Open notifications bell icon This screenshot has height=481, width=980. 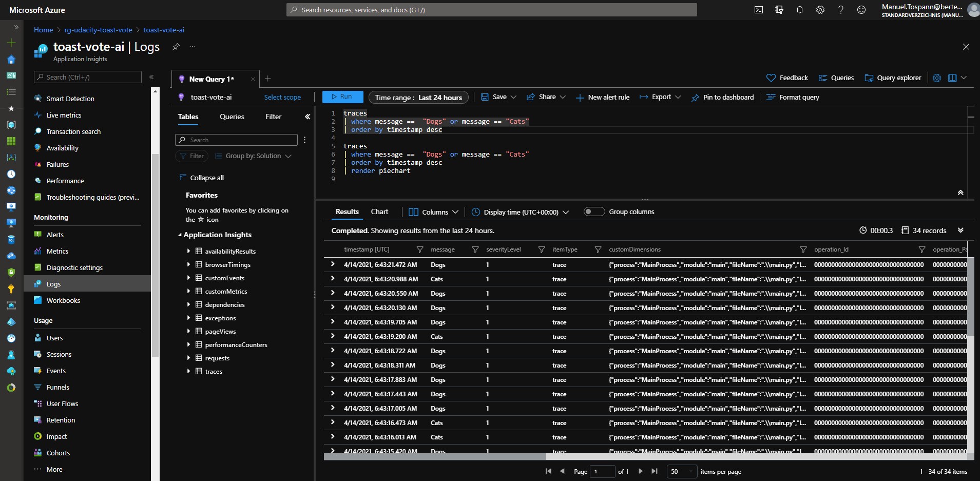800,10
